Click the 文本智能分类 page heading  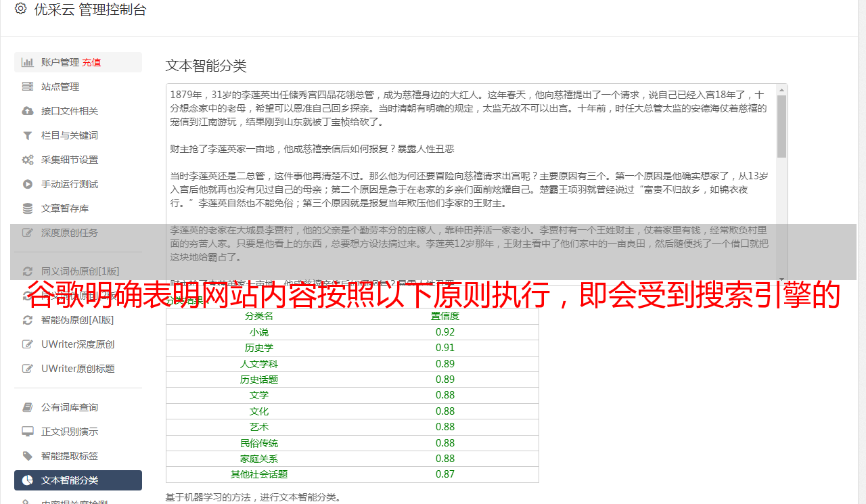[x=206, y=66]
